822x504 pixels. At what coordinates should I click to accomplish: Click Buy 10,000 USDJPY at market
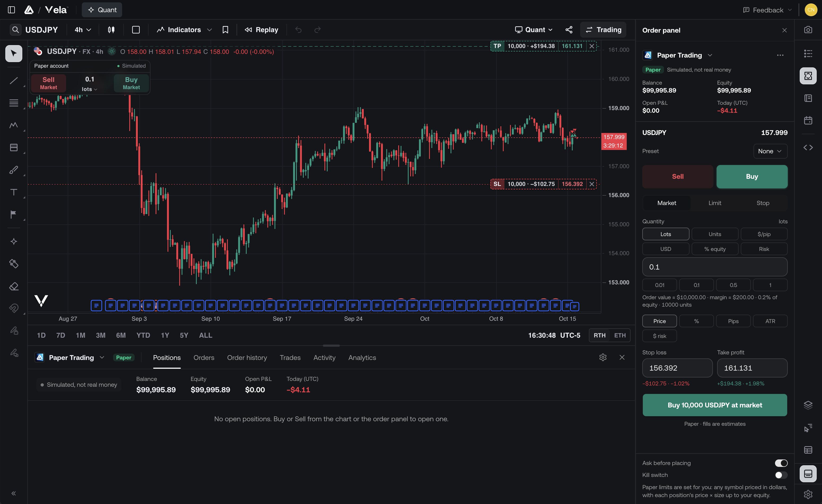pos(714,405)
